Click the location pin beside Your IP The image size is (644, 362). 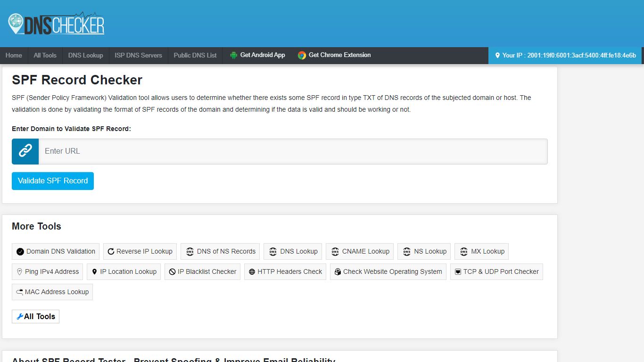497,55
